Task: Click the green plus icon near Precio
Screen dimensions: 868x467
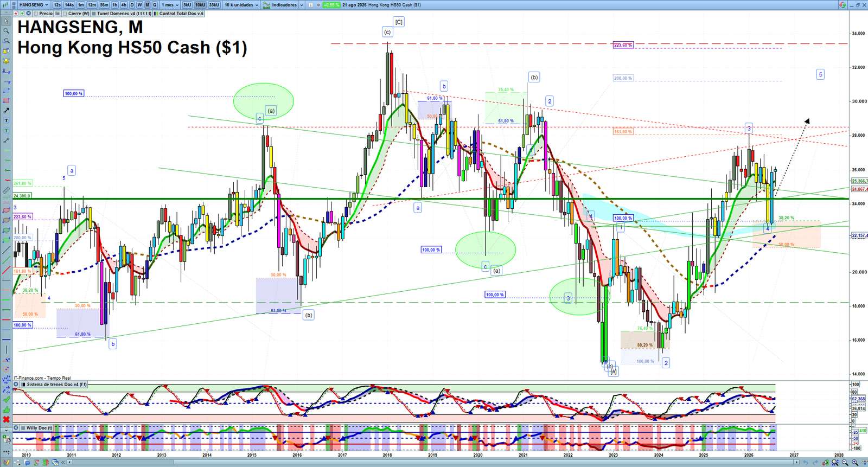Action: (x=22, y=13)
